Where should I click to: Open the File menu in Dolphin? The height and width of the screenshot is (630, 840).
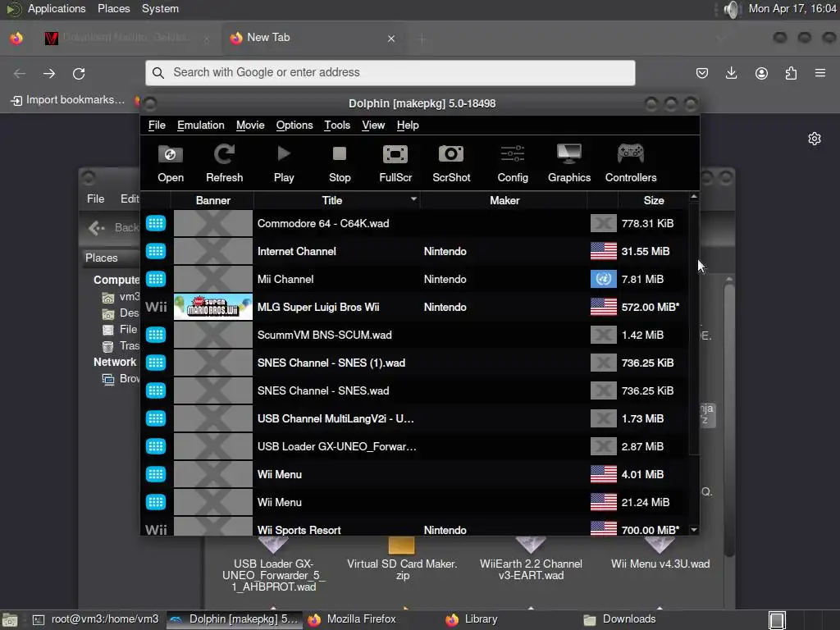pyautogui.click(x=157, y=125)
